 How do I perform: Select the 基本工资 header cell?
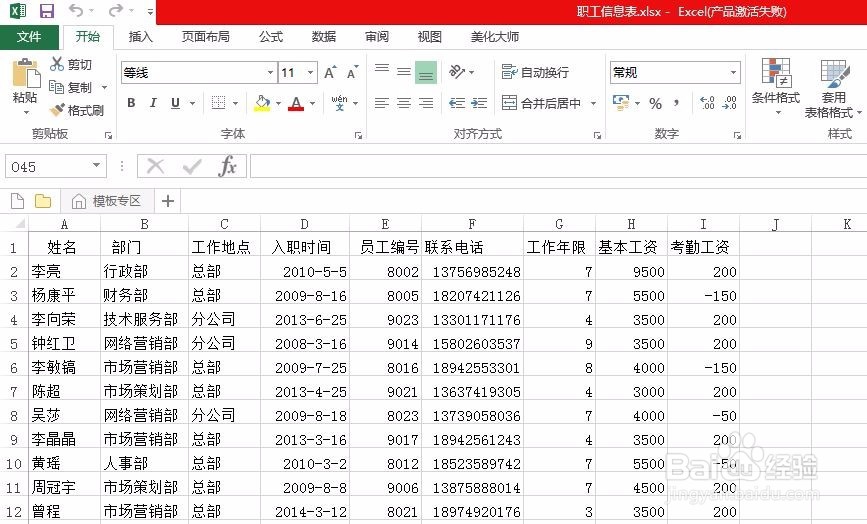point(631,247)
